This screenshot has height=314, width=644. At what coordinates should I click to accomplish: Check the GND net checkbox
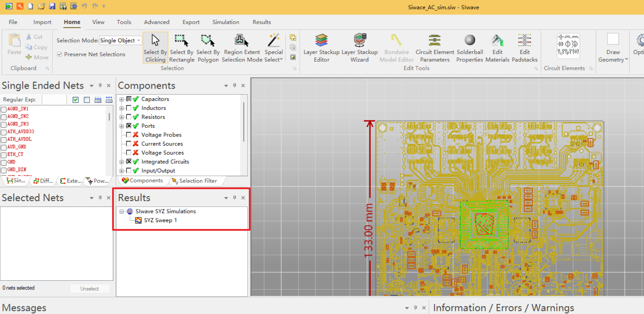[4, 163]
